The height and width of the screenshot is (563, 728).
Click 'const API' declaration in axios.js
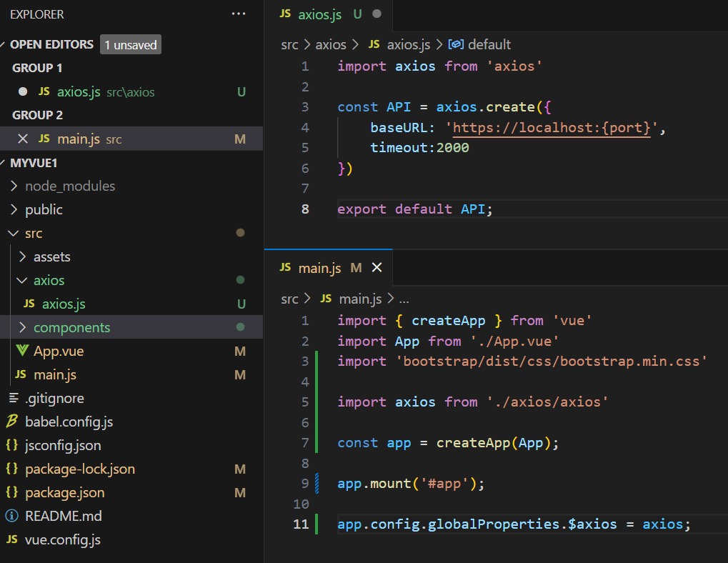tap(374, 107)
